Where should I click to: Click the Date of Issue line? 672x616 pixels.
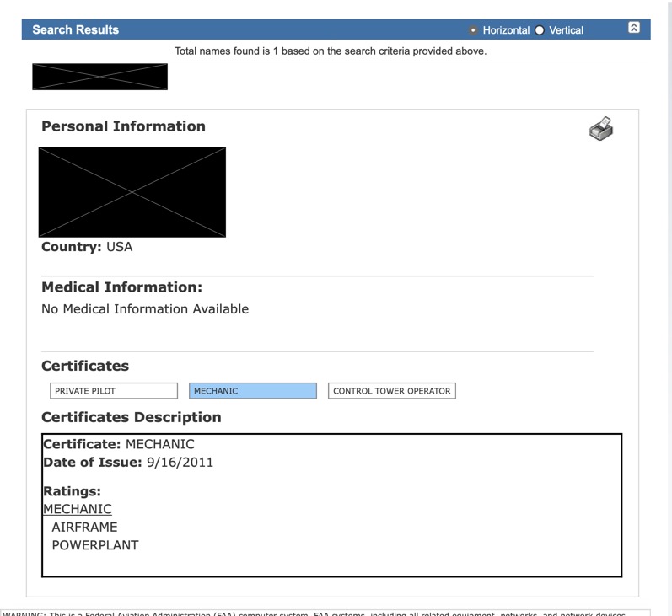pos(128,462)
